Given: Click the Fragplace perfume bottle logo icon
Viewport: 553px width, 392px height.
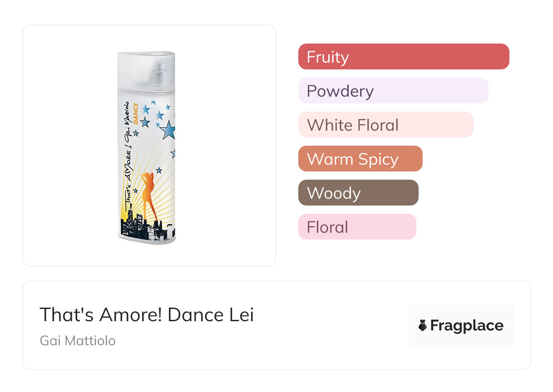Looking at the screenshot, I should (x=423, y=325).
